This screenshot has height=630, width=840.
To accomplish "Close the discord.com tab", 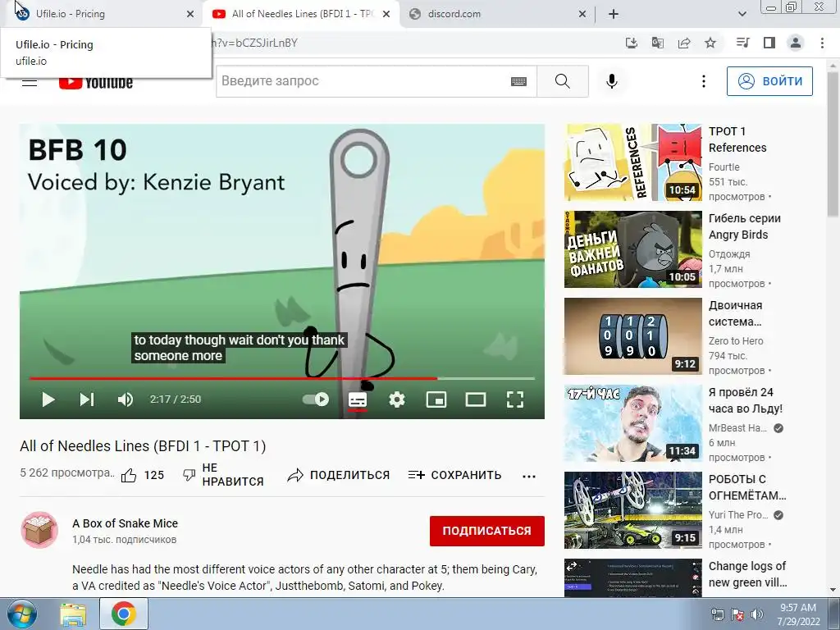I will tap(582, 14).
